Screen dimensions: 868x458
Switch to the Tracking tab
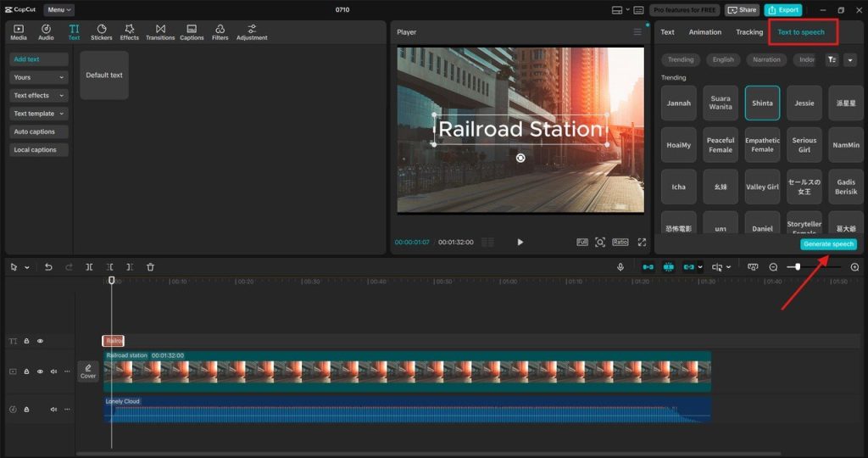coord(749,32)
